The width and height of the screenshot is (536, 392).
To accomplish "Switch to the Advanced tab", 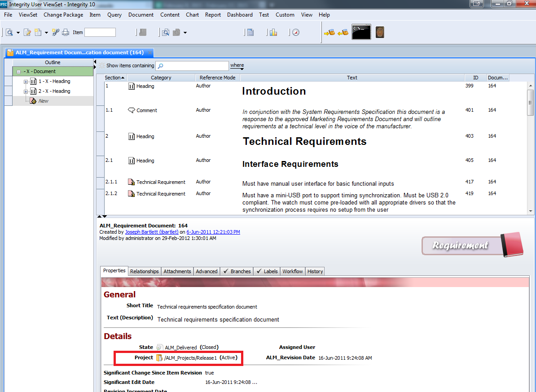I will tap(206, 271).
